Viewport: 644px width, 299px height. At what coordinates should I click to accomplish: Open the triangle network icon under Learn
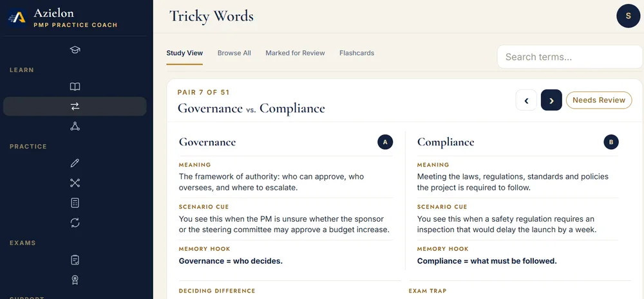75,126
